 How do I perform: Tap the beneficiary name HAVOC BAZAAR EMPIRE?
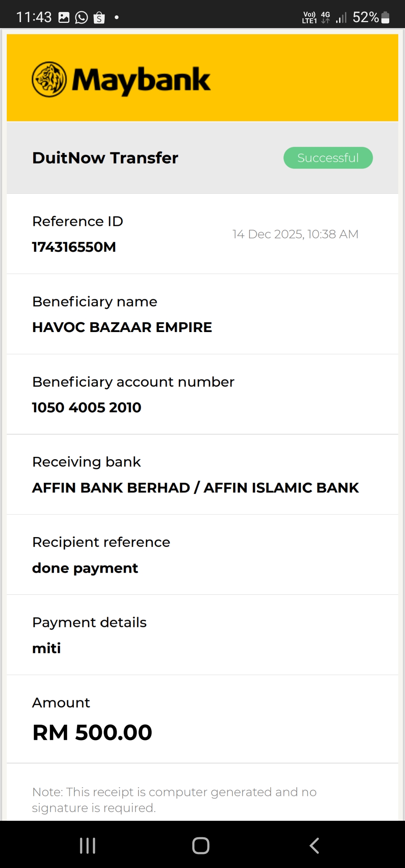[x=122, y=327]
